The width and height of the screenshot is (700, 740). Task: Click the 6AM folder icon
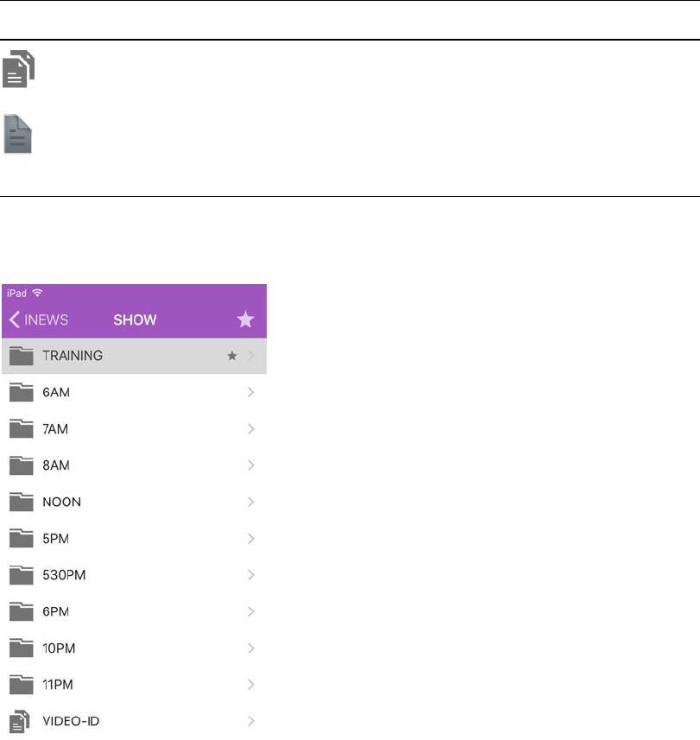coord(22,392)
